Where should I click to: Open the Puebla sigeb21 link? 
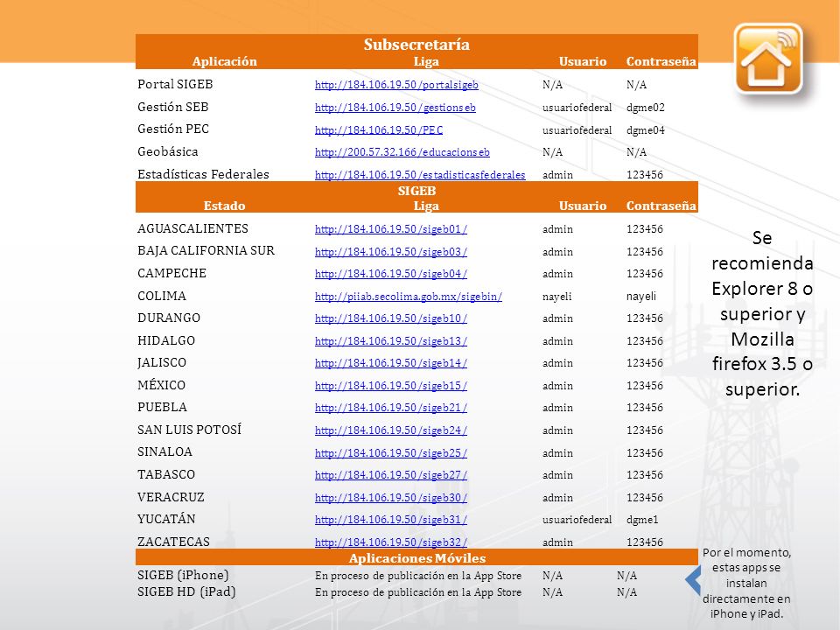(391, 408)
